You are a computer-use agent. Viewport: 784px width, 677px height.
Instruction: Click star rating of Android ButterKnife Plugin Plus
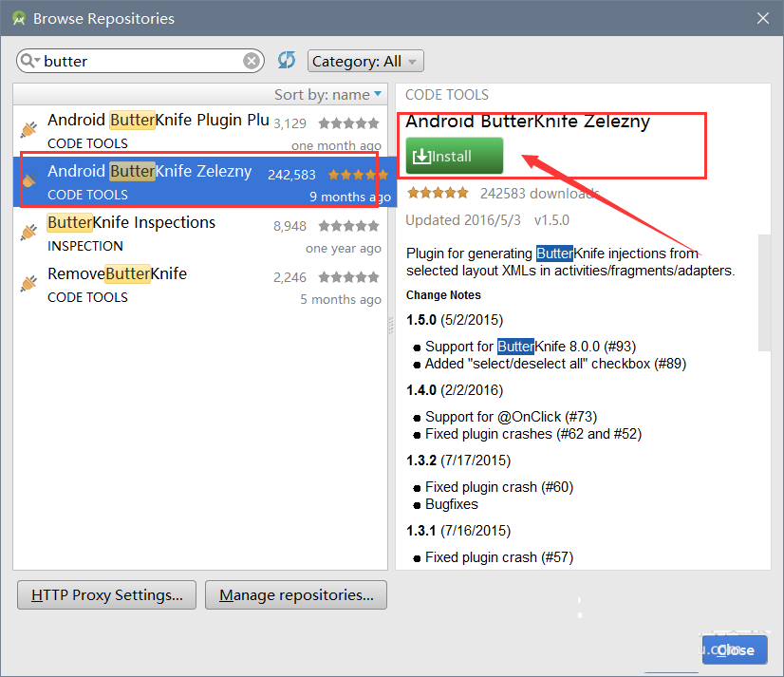click(x=349, y=123)
